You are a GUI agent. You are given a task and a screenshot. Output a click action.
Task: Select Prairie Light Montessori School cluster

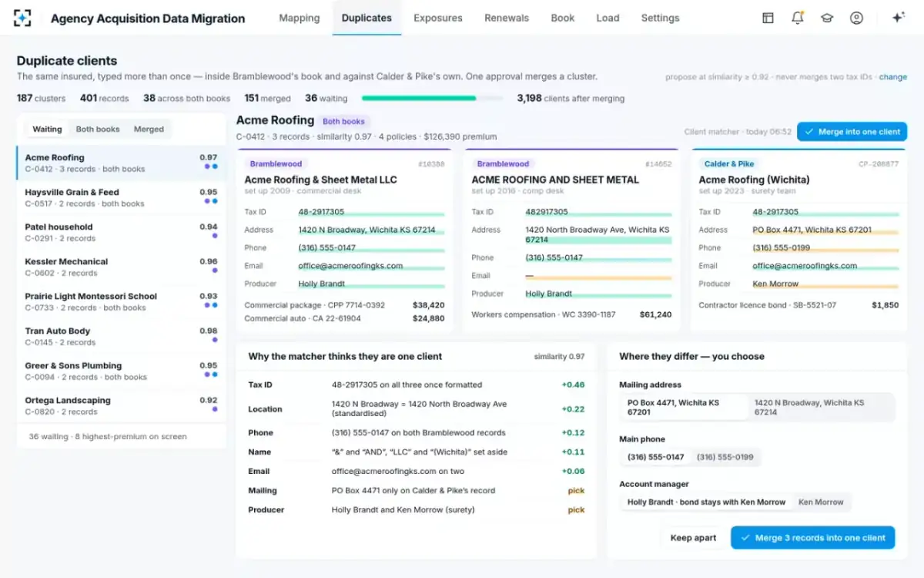click(x=121, y=301)
